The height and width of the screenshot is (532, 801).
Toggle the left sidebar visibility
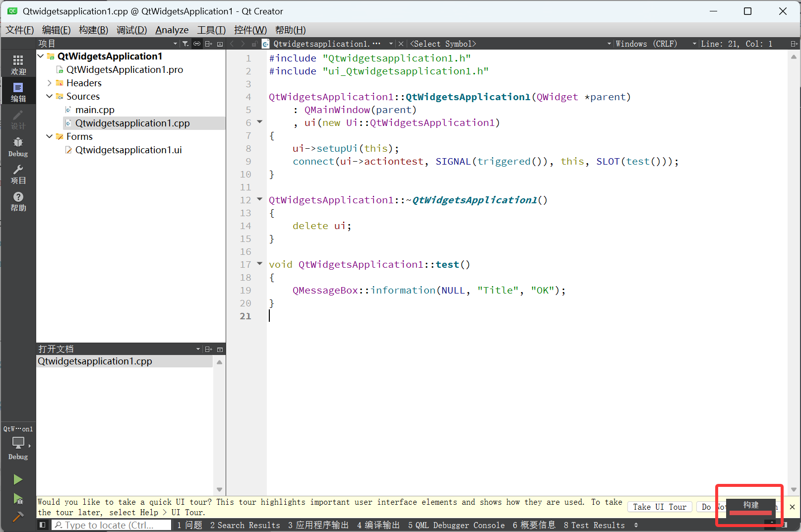43,525
